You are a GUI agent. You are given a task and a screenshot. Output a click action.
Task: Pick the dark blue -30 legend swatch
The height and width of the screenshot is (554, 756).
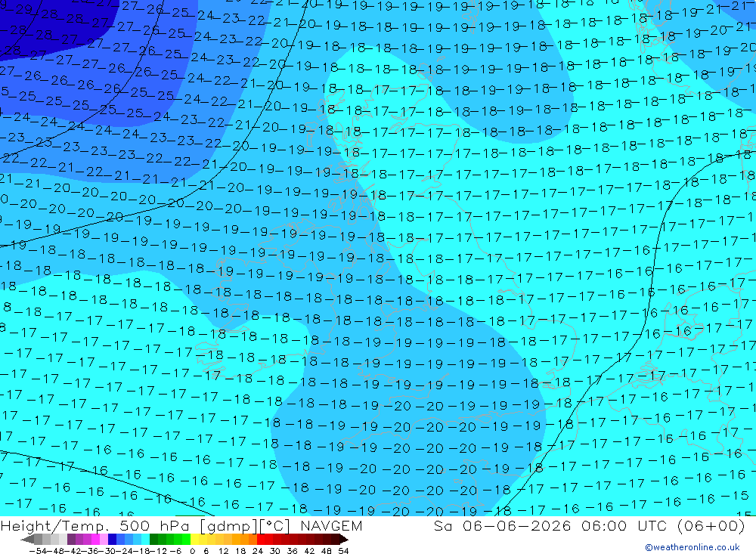click(x=113, y=539)
